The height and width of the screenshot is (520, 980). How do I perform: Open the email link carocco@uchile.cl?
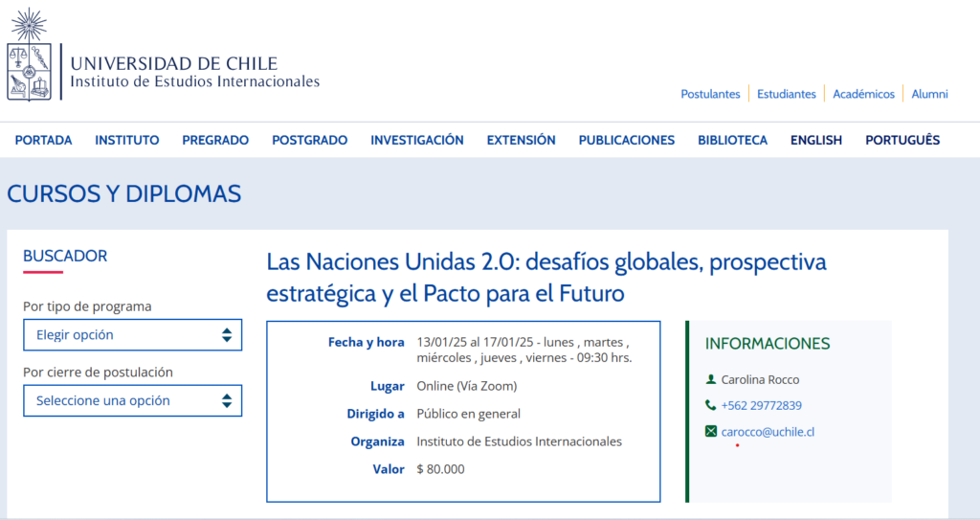click(x=768, y=432)
